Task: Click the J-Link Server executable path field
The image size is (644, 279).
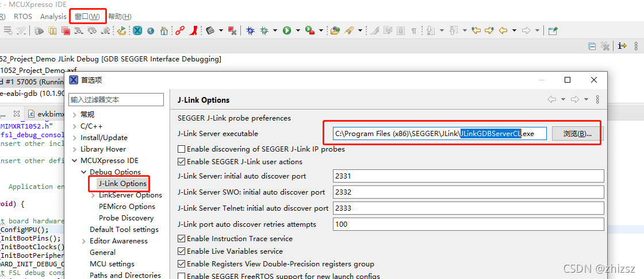Action: coord(440,133)
